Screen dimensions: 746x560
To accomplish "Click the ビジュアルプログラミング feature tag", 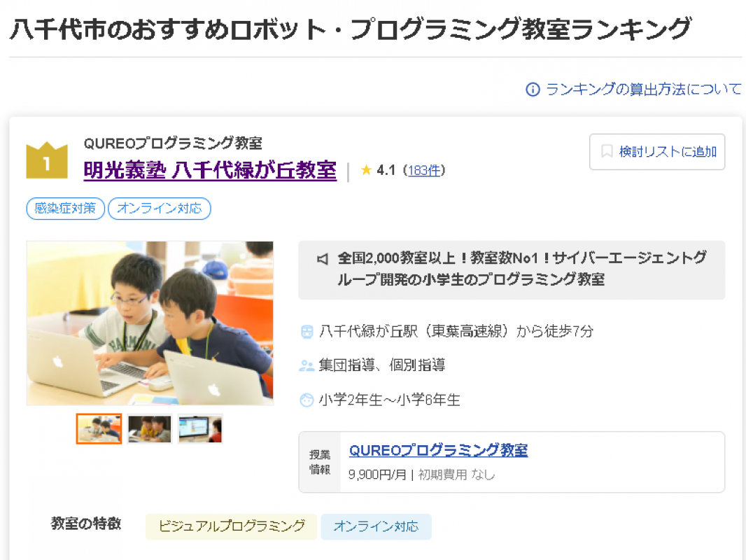I will (231, 526).
